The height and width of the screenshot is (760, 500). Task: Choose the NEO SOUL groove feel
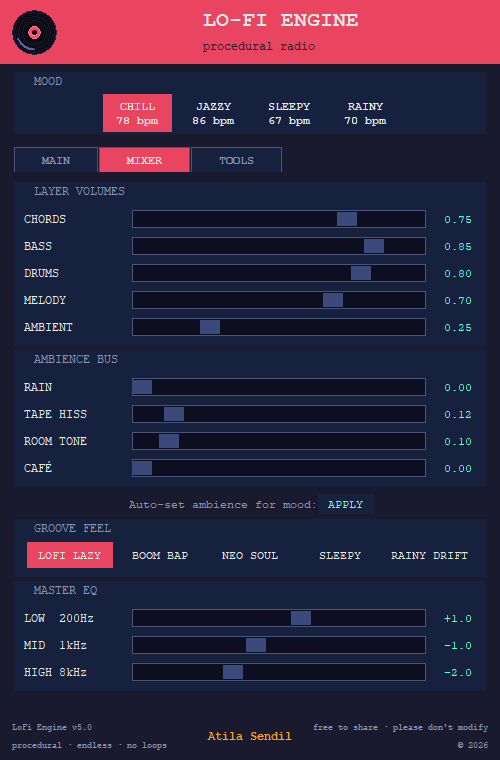coord(250,555)
